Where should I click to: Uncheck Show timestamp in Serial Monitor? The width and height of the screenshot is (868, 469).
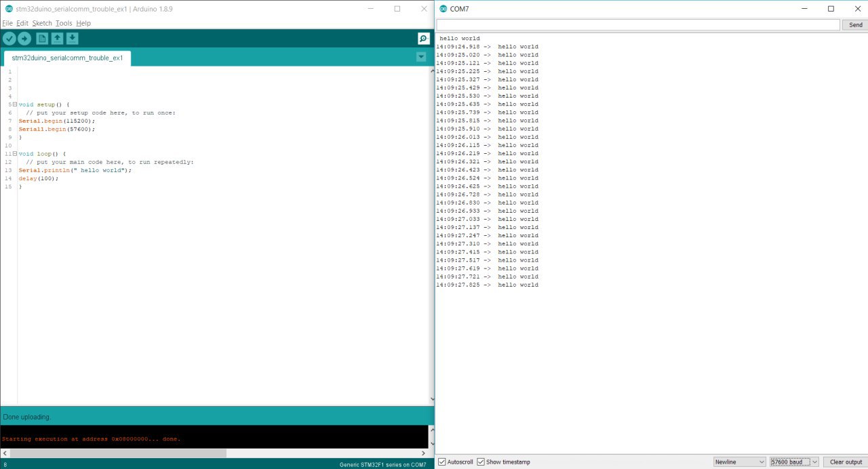coord(481,462)
